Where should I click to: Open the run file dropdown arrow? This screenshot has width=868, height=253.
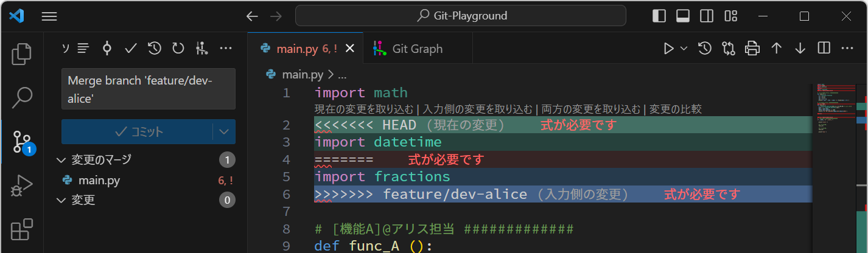click(684, 49)
